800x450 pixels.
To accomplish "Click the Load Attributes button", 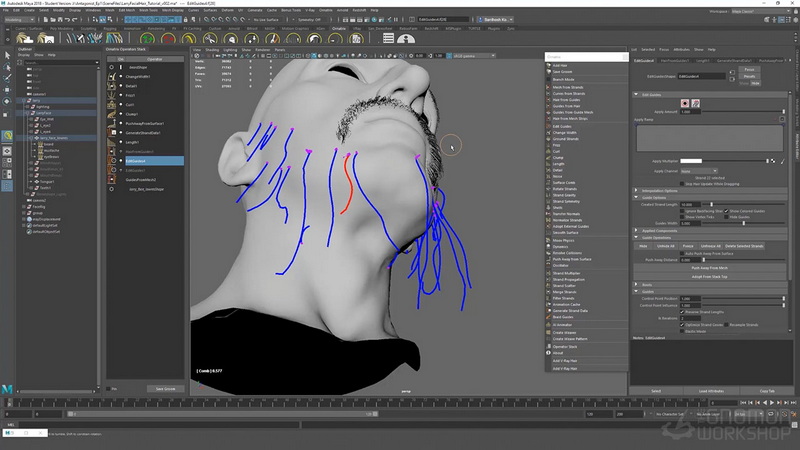I will click(x=711, y=391).
